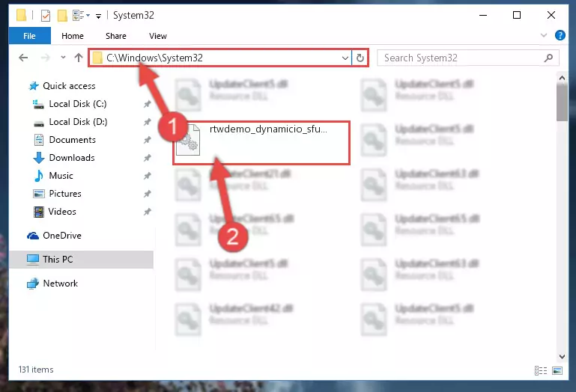This screenshot has height=392, width=576.
Task: Open the Music folder in sidebar
Action: pos(61,176)
